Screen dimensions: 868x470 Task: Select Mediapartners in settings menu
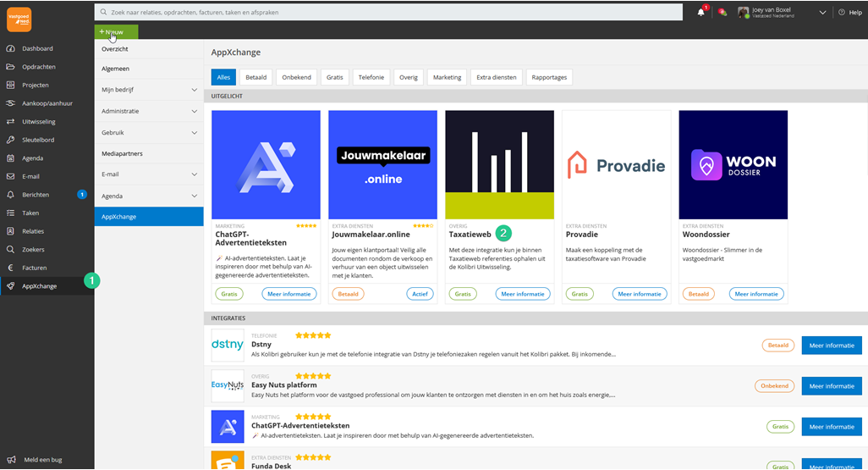[122, 154]
